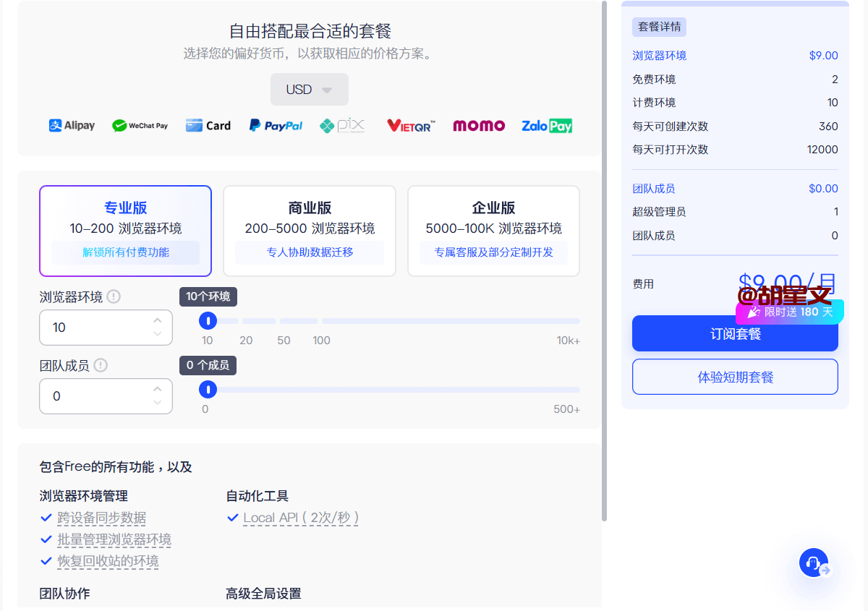
Task: Choose the ZaloPay payment icon
Action: tap(547, 125)
